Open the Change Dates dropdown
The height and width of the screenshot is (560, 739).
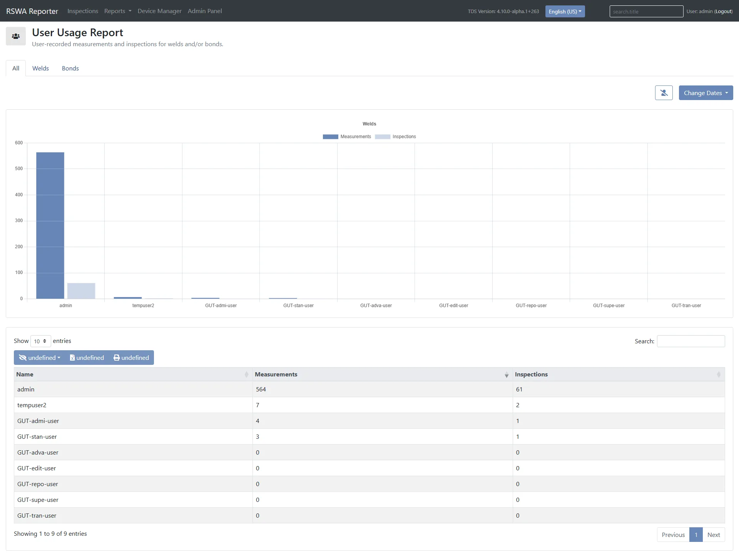coord(706,93)
